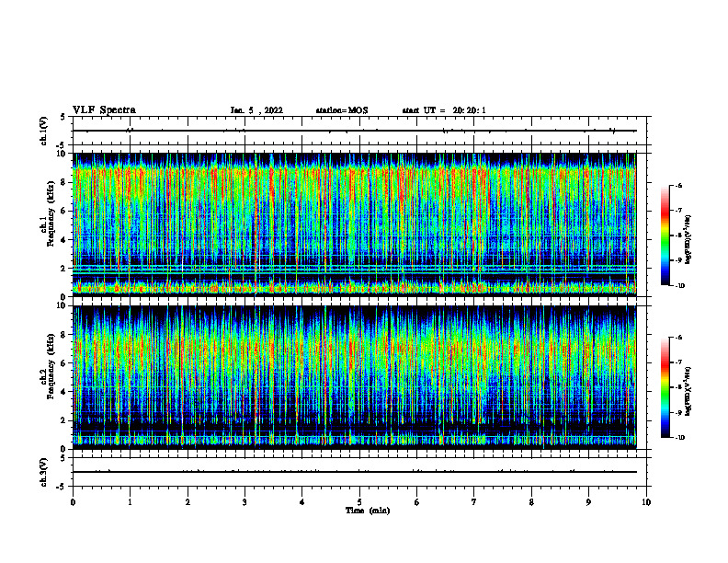Click time-axis tick label "1"
728x563 pixels.
130,502
